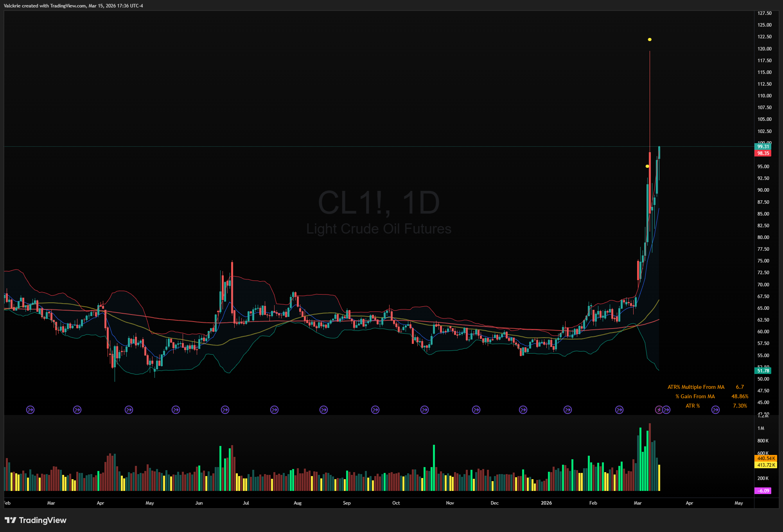Click the rollover icon above the Oct label
The height and width of the screenshot is (532, 783).
click(375, 410)
